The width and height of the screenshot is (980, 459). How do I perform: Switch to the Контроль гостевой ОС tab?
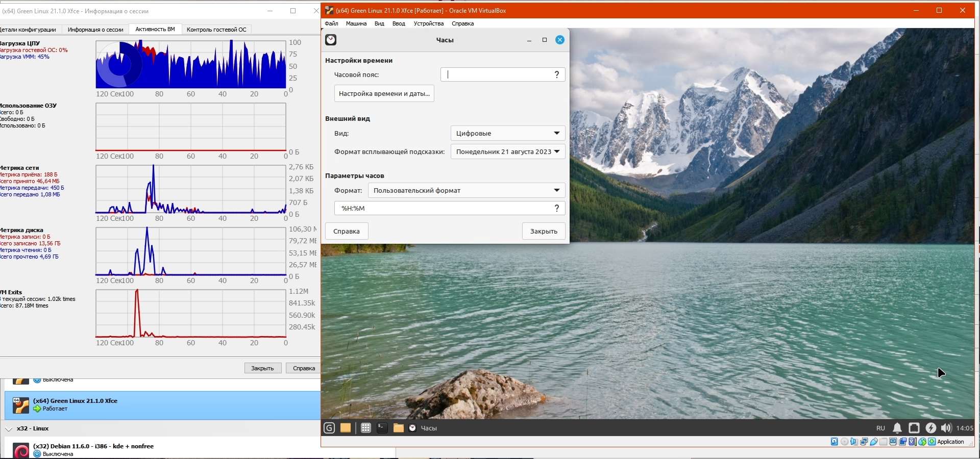click(x=216, y=30)
